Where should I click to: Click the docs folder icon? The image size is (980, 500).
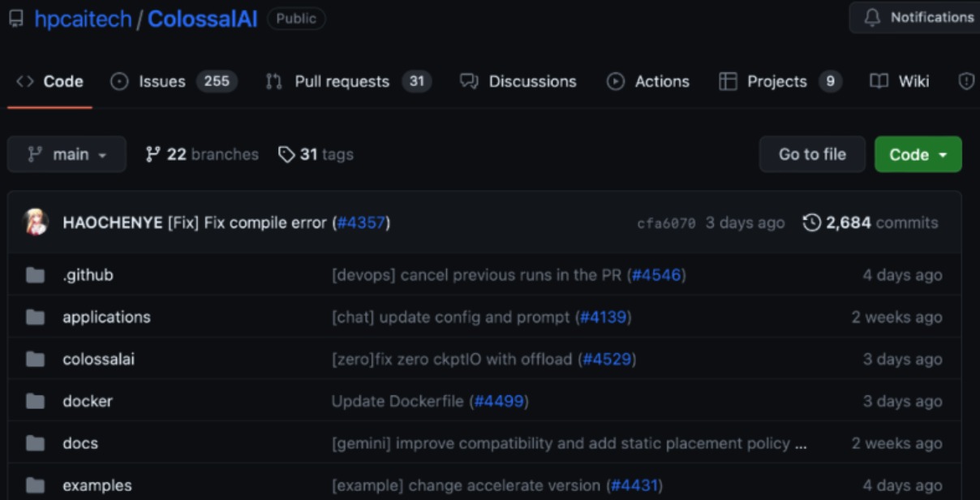35,443
